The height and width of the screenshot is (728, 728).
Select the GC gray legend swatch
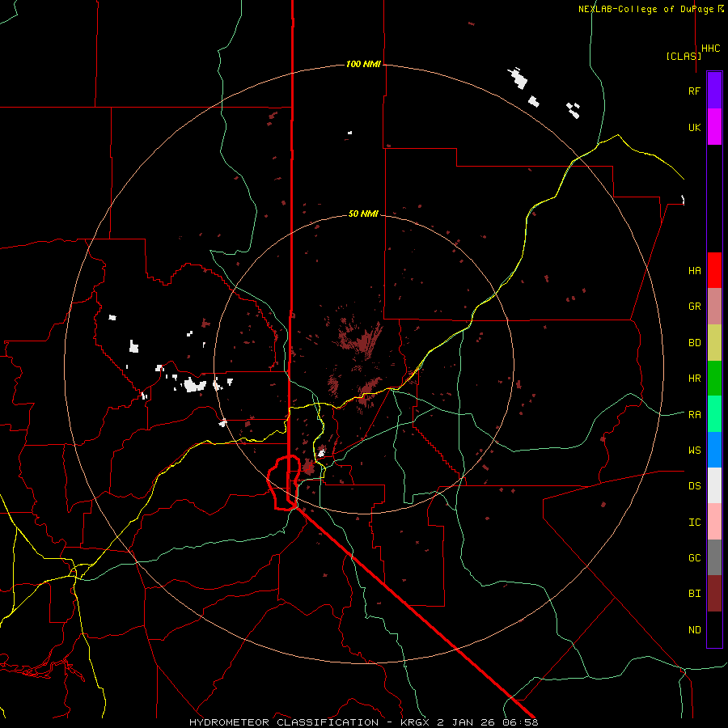coord(714,557)
